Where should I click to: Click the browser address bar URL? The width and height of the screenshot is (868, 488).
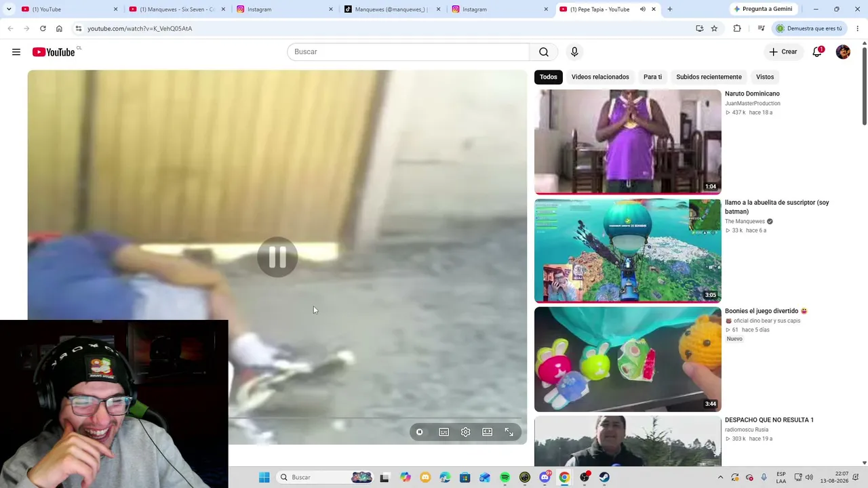coord(140,28)
